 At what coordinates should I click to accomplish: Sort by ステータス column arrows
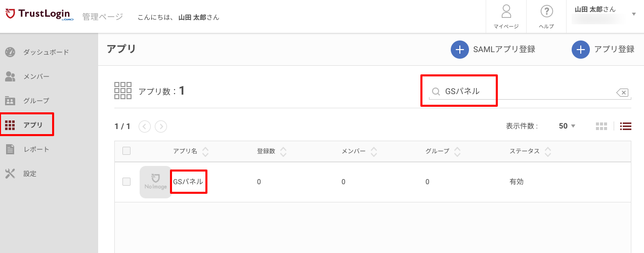pyautogui.click(x=547, y=151)
